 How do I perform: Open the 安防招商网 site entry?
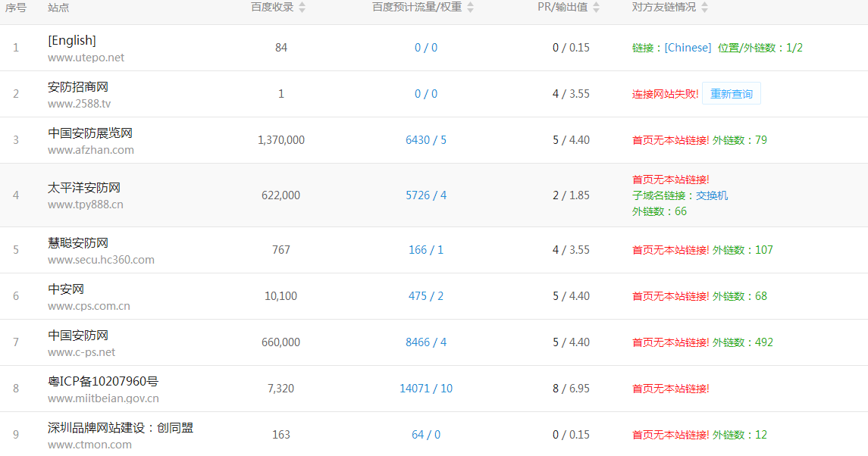coord(77,87)
